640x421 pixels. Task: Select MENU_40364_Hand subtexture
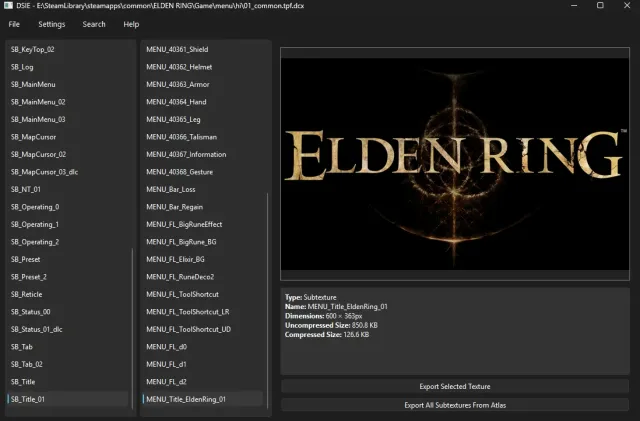(x=202, y=102)
